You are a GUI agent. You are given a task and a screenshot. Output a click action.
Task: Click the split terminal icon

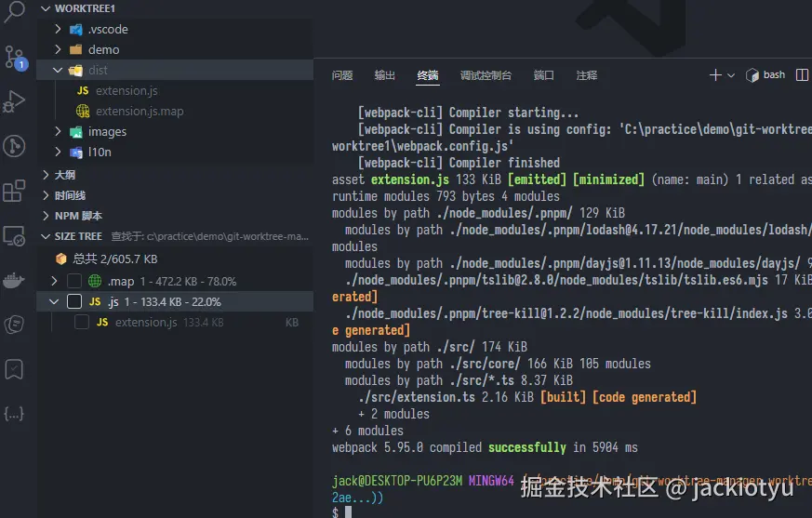tap(802, 75)
